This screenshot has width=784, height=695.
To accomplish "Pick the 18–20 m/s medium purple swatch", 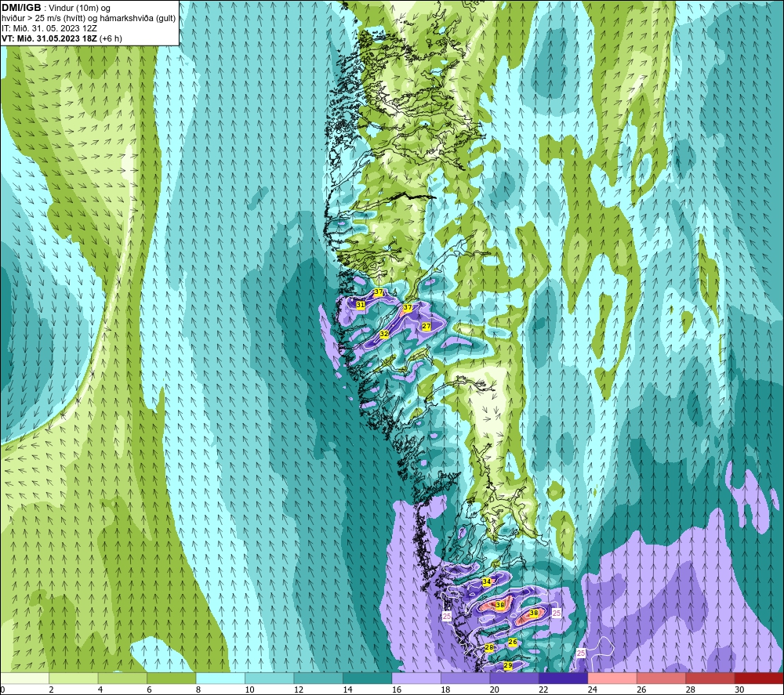I will pos(466,678).
